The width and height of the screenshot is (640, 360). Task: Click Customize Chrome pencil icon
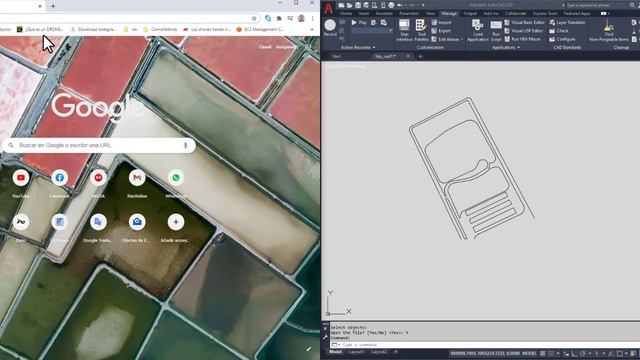coord(309,349)
